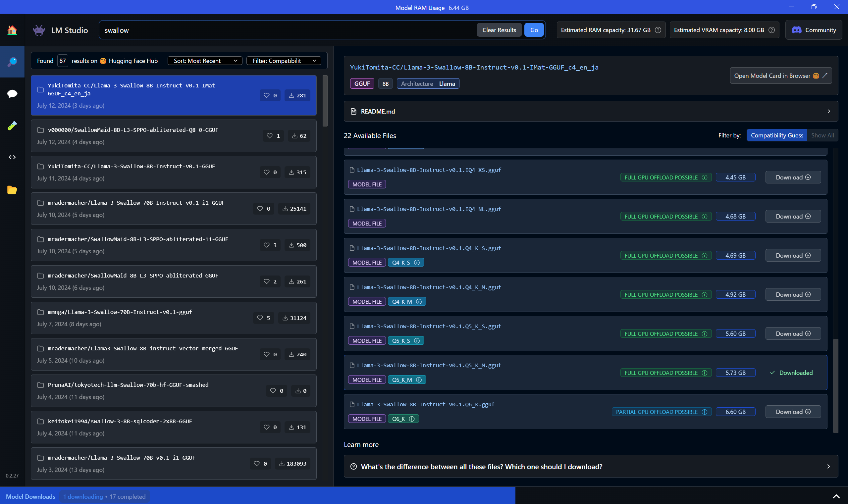Switch file filter to Compatibility Guess
This screenshot has height=504, width=848.
coord(777,135)
